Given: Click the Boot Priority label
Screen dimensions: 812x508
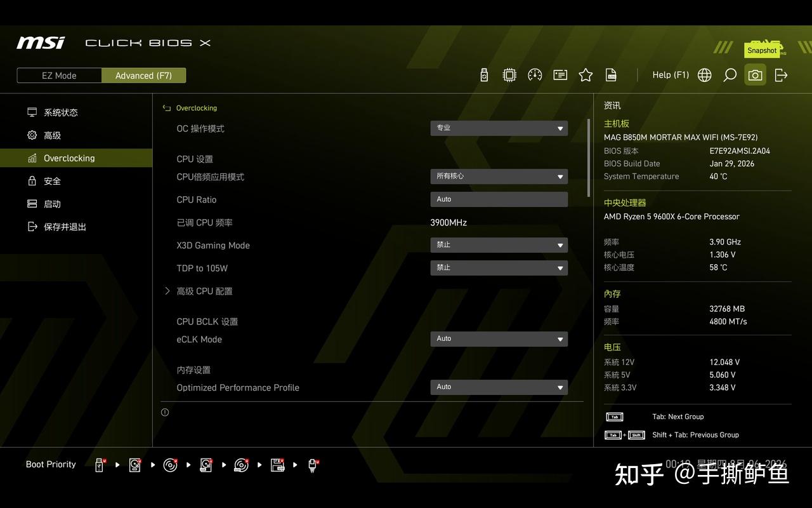Looking at the screenshot, I should click(51, 465).
